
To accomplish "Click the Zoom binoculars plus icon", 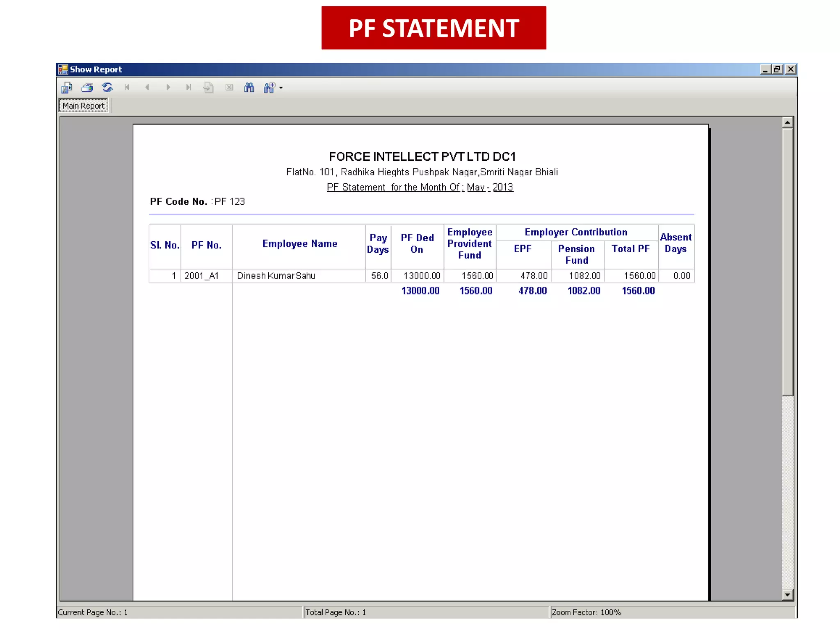I will tap(269, 87).
